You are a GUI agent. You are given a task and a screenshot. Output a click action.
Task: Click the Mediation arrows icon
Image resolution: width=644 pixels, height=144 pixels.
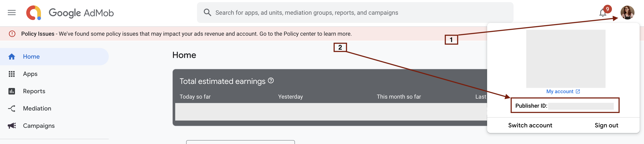pos(11,108)
